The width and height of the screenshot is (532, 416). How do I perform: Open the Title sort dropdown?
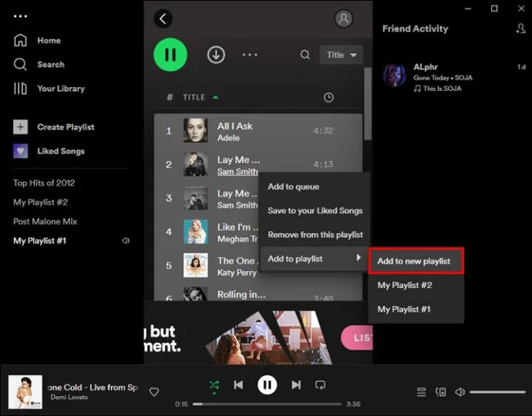(x=341, y=55)
